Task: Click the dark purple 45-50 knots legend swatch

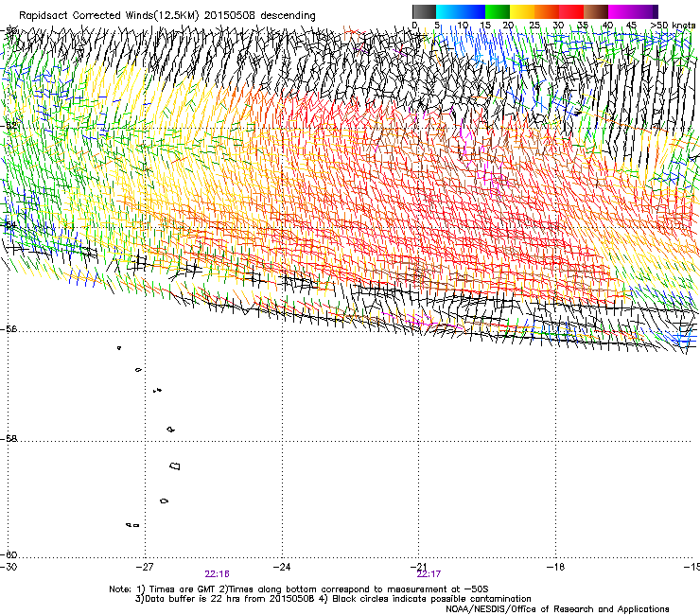Action: click(x=645, y=11)
